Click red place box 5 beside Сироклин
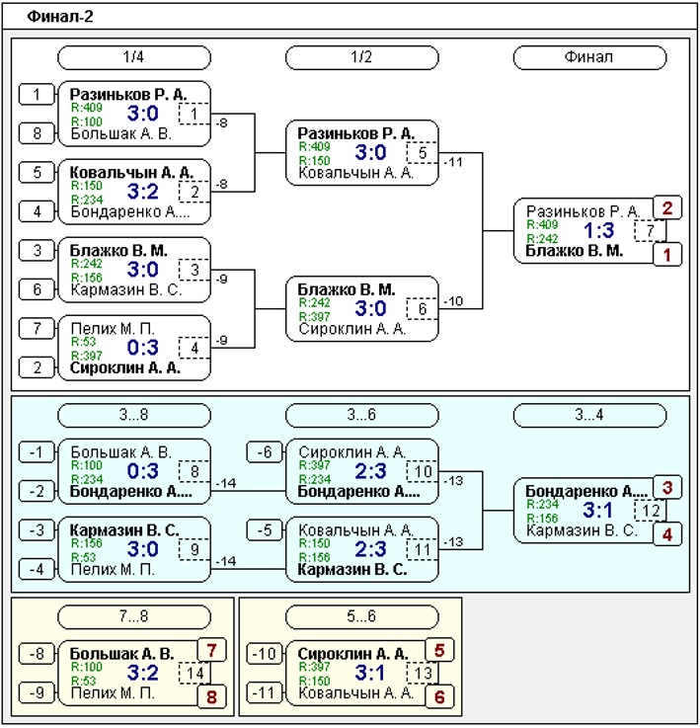Screen dimensions: 700x728 pos(439,650)
